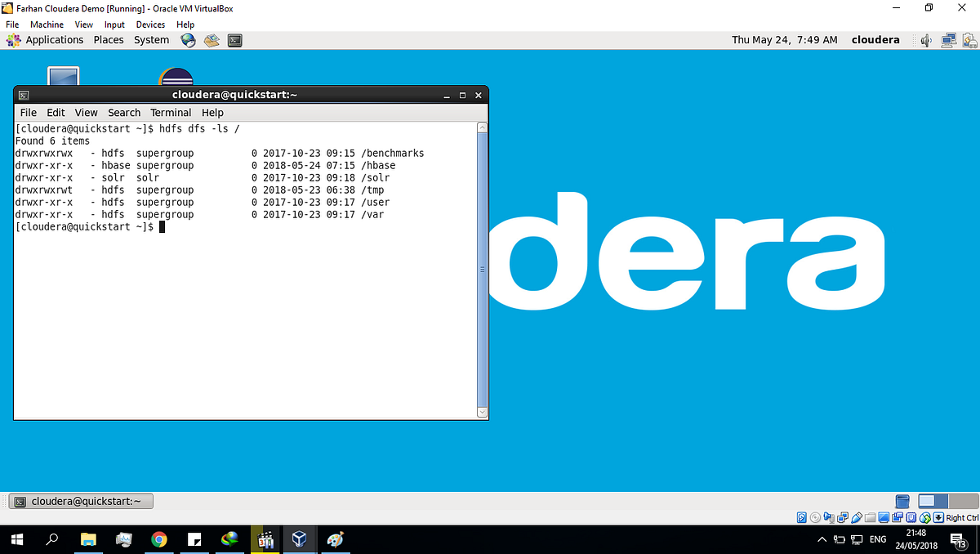Open VirtualBox View menu
The height and width of the screenshot is (554, 980).
click(84, 25)
